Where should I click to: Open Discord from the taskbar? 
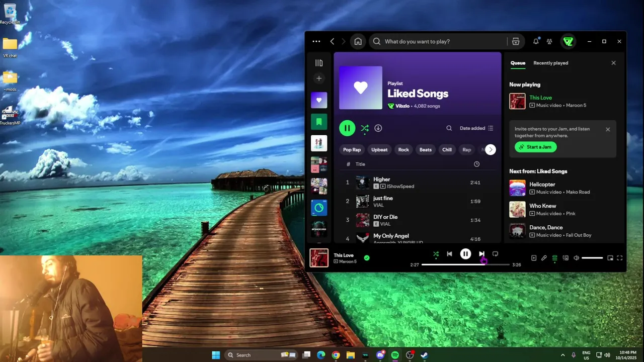pyautogui.click(x=380, y=355)
